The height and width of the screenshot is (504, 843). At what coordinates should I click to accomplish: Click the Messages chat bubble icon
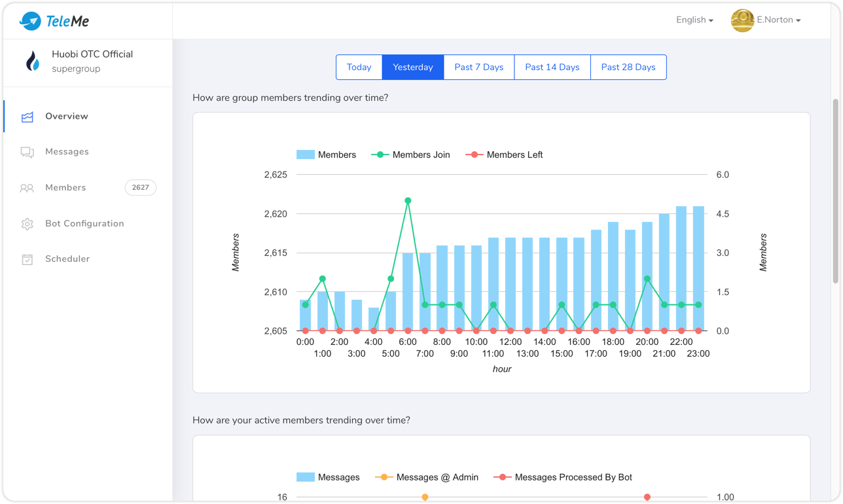point(27,152)
